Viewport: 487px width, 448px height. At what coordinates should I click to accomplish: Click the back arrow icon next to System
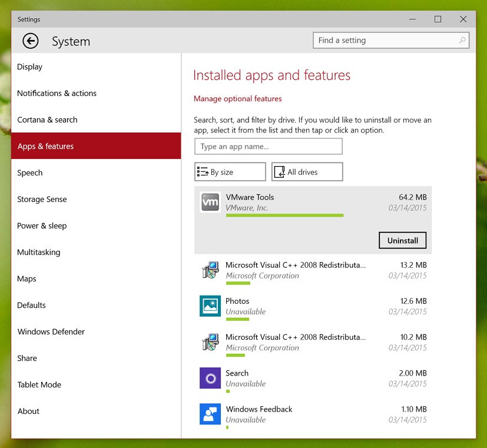(x=31, y=41)
